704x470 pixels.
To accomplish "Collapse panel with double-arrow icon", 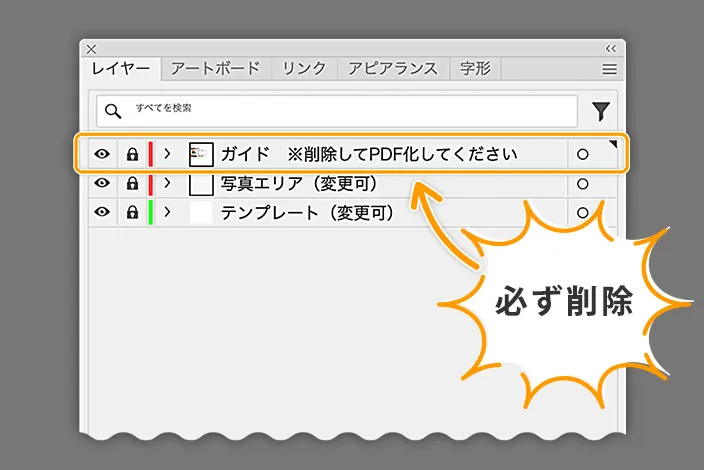I will coord(611,48).
